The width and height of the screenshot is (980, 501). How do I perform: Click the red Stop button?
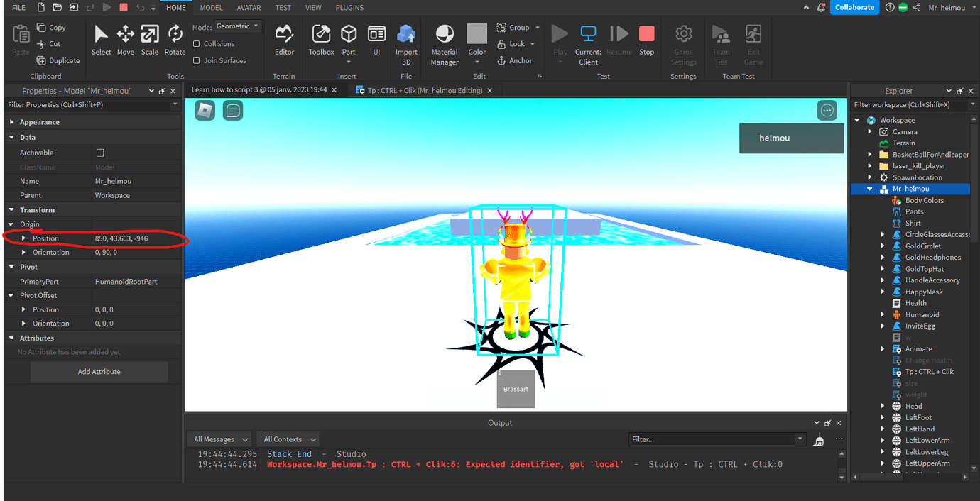point(646,40)
